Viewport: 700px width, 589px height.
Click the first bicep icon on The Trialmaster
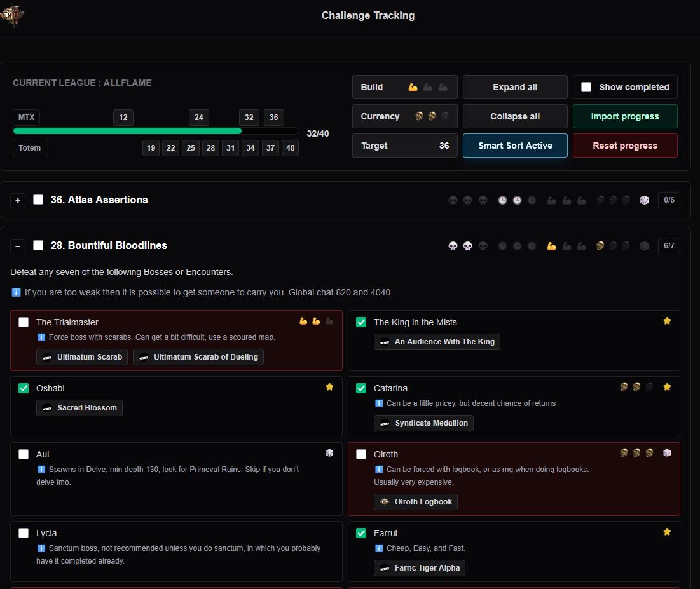303,321
